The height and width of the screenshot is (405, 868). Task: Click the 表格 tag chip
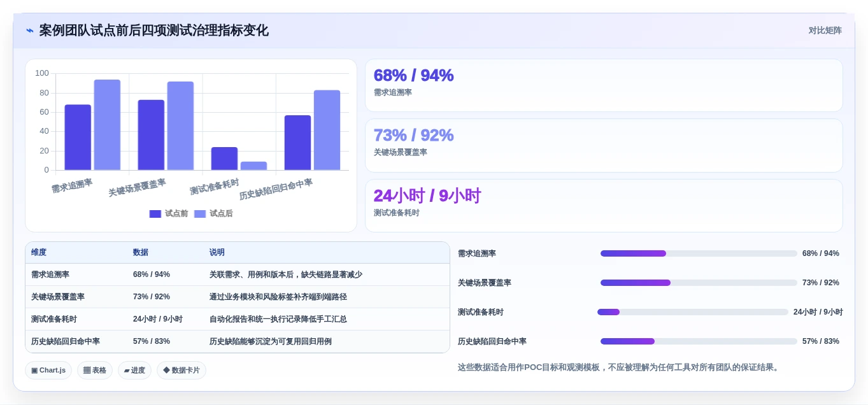[95, 370]
